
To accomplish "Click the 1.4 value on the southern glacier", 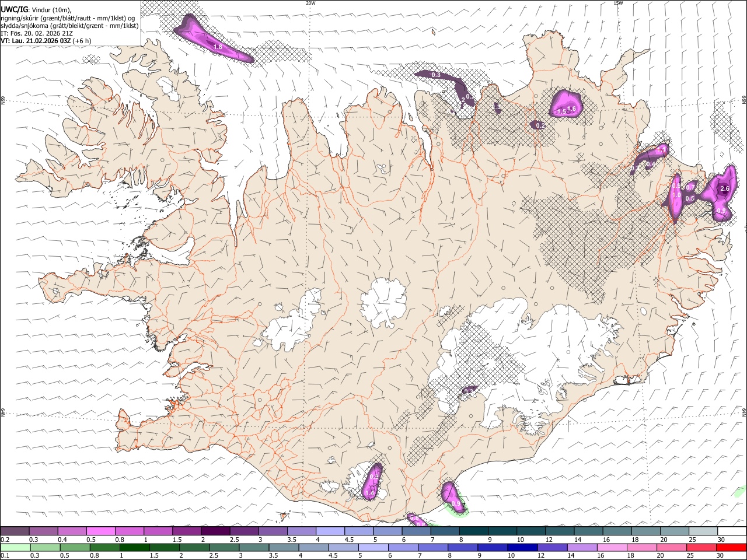I will (369, 494).
